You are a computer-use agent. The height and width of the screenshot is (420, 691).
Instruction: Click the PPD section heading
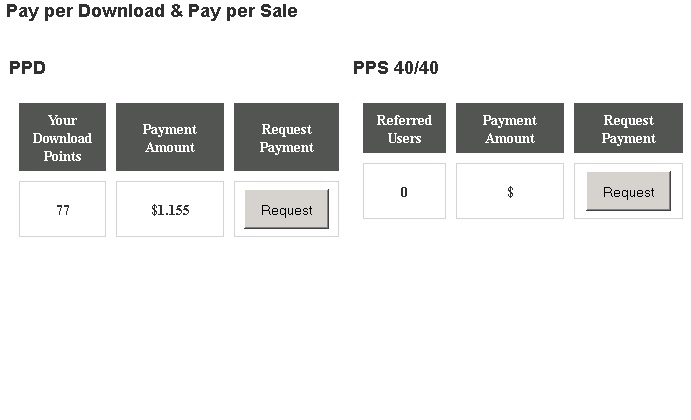click(x=27, y=68)
